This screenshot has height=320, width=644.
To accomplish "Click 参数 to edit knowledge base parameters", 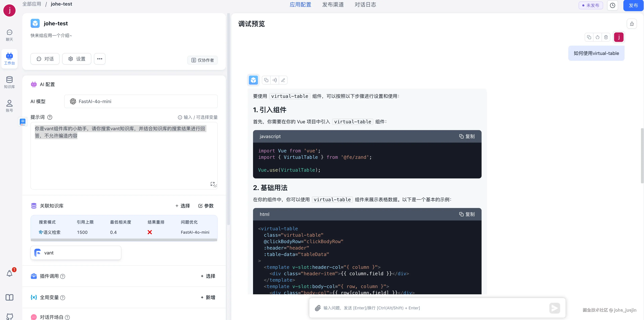I will pos(206,206).
